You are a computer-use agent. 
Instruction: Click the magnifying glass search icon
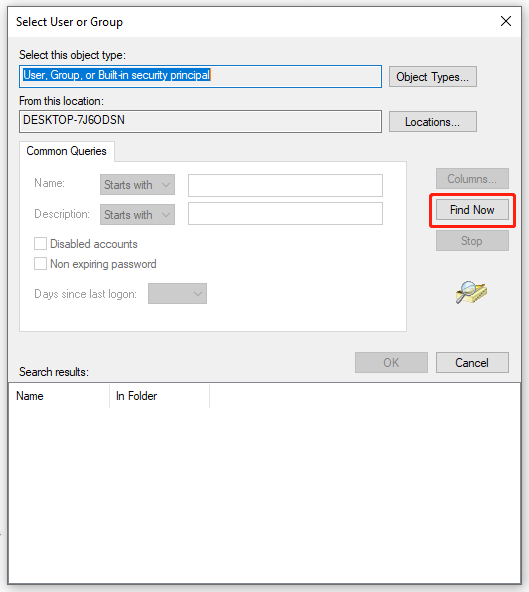tap(471, 293)
